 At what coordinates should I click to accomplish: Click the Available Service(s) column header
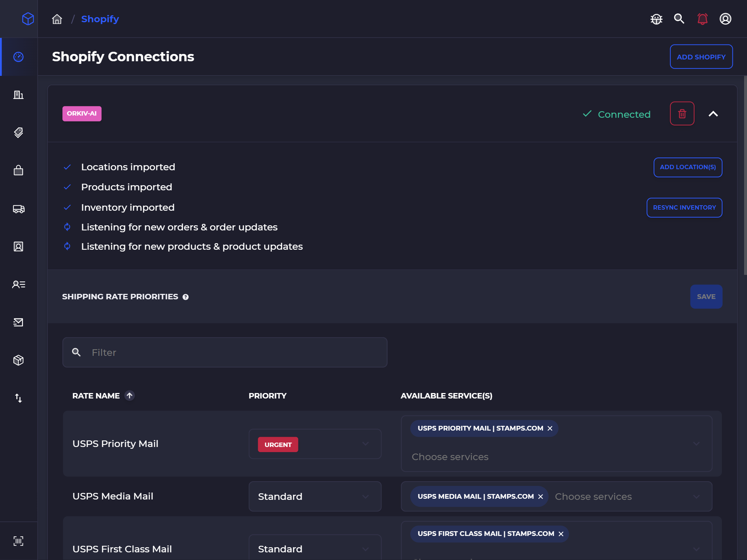[x=446, y=396]
